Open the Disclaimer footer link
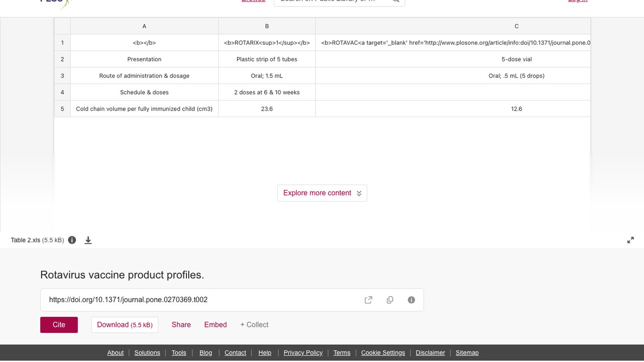Viewport: 644px width, 362px height. pos(430,353)
